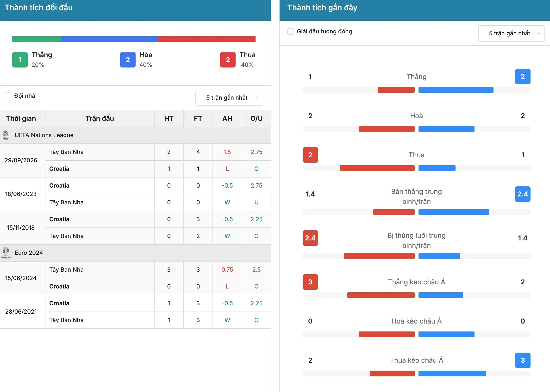The height and width of the screenshot is (392, 550).
Task: Click the green Thắng count badge
Action: (x=20, y=60)
